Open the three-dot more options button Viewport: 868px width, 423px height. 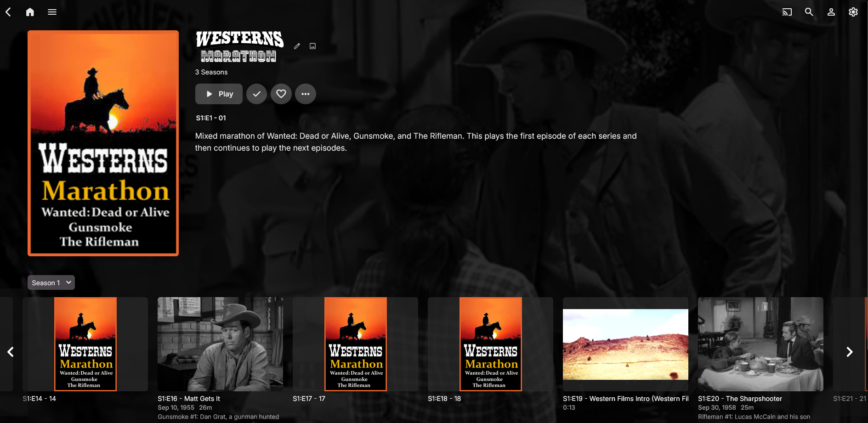point(306,94)
